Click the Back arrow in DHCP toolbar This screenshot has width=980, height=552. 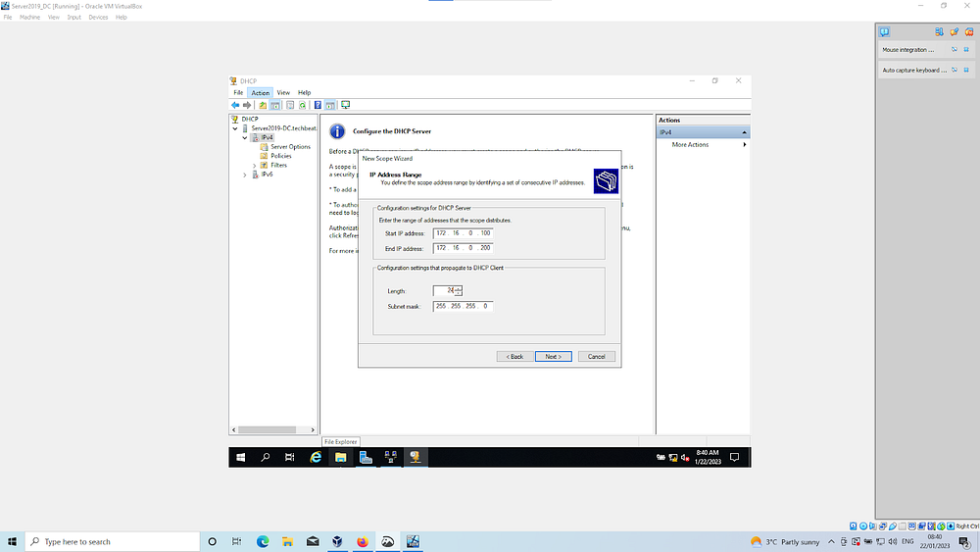click(235, 105)
